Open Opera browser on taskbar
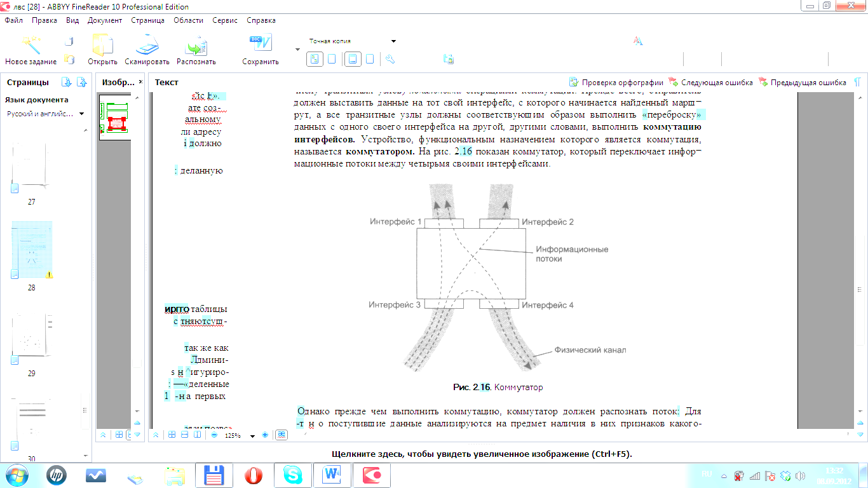Image resolution: width=868 pixels, height=488 pixels. coord(254,475)
